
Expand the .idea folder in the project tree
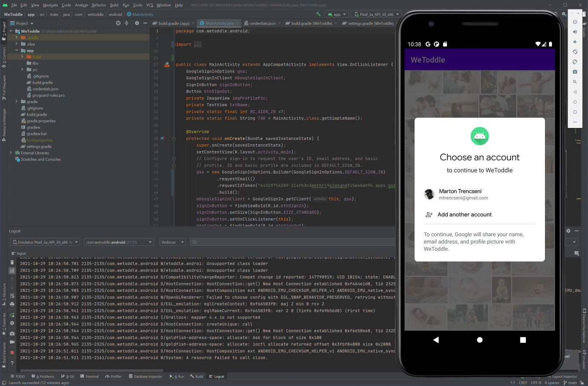(x=17, y=44)
